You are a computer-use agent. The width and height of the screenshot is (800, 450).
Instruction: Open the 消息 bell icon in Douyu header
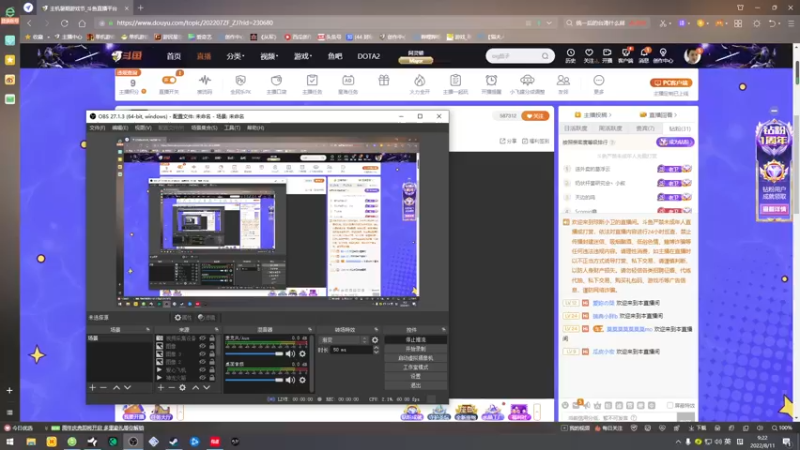[644, 53]
